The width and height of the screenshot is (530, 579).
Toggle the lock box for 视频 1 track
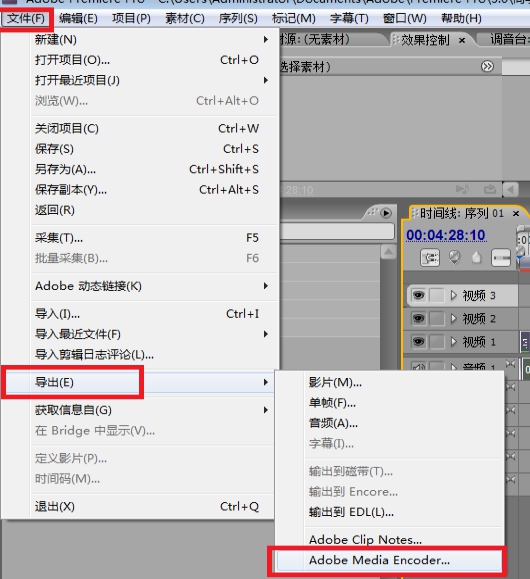437,342
